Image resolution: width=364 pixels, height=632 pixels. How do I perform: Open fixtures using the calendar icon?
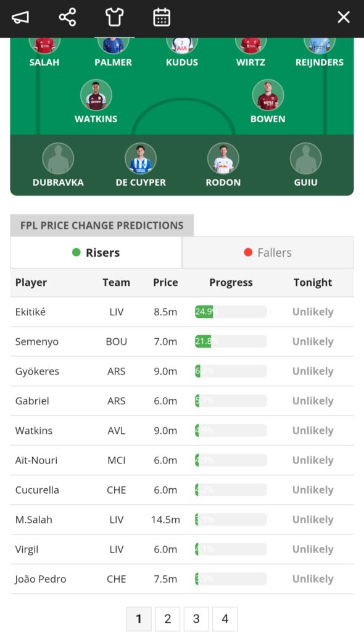pyautogui.click(x=161, y=17)
